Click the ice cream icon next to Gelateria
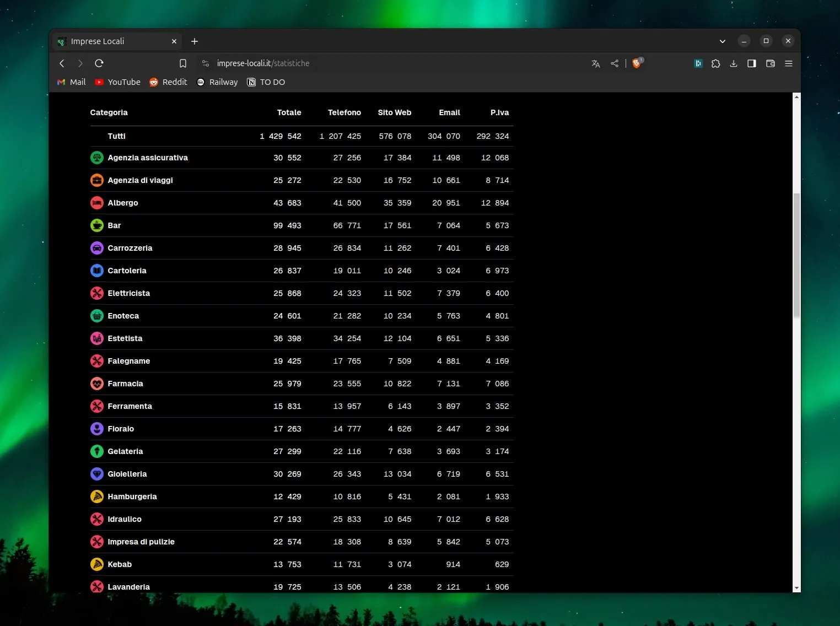840x626 pixels. click(x=97, y=451)
